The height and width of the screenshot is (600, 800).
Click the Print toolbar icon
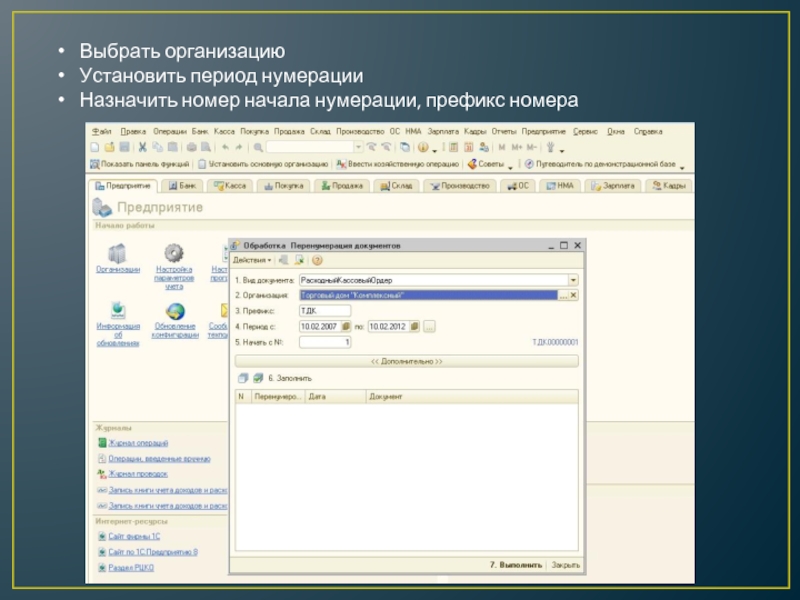click(x=191, y=147)
